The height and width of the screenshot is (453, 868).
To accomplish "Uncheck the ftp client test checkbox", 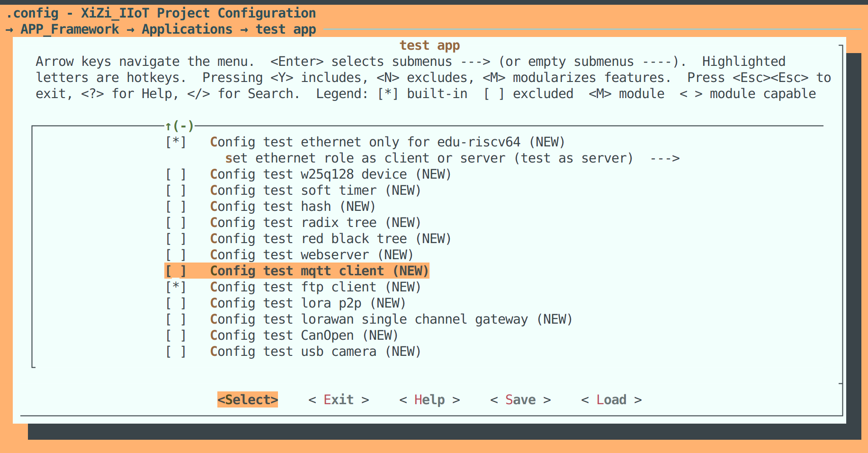I will click(176, 287).
